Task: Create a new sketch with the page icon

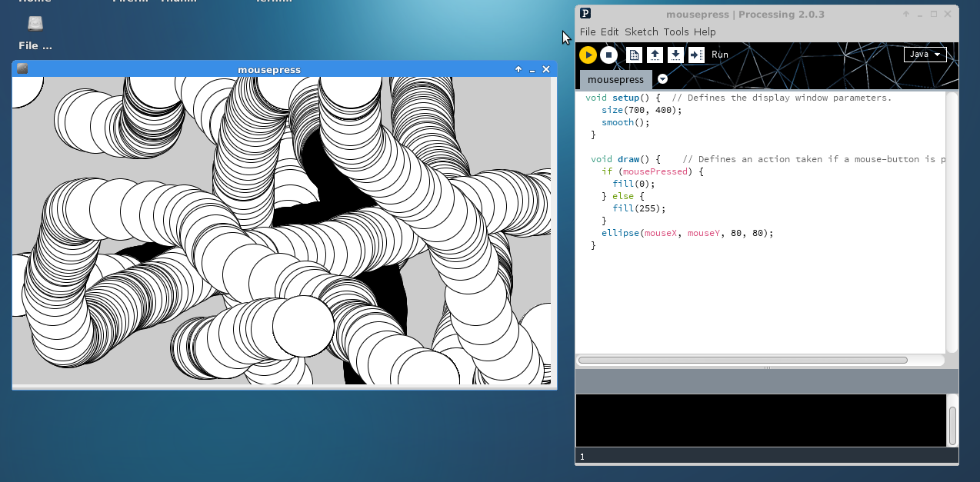Action: (x=634, y=55)
